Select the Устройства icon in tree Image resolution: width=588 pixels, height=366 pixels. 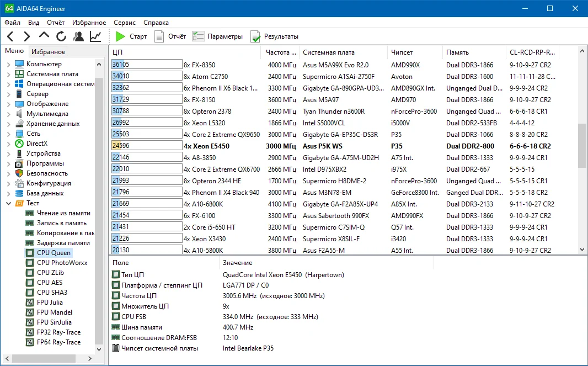19,153
